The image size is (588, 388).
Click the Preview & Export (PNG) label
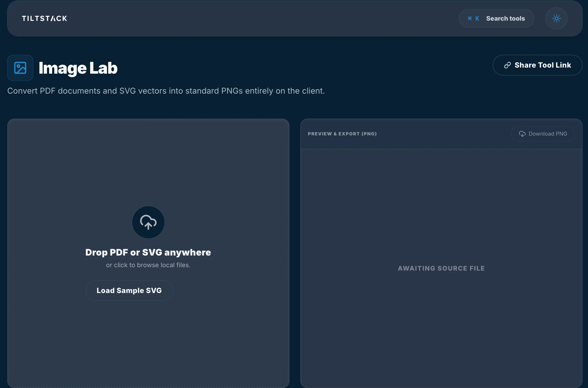pos(342,134)
